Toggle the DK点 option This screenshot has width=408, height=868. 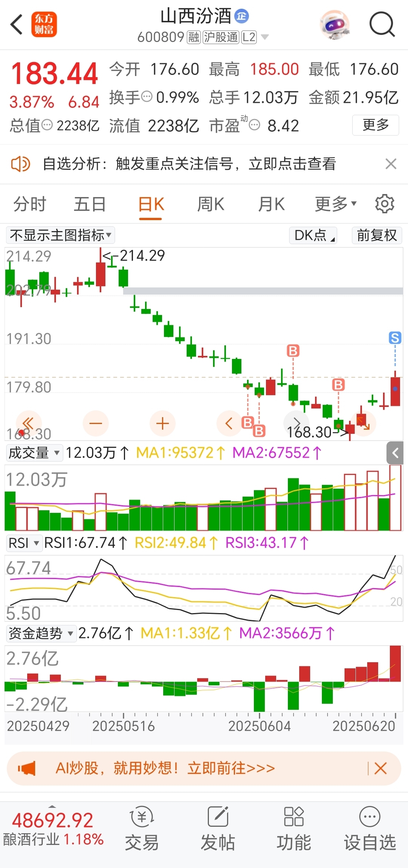313,235
